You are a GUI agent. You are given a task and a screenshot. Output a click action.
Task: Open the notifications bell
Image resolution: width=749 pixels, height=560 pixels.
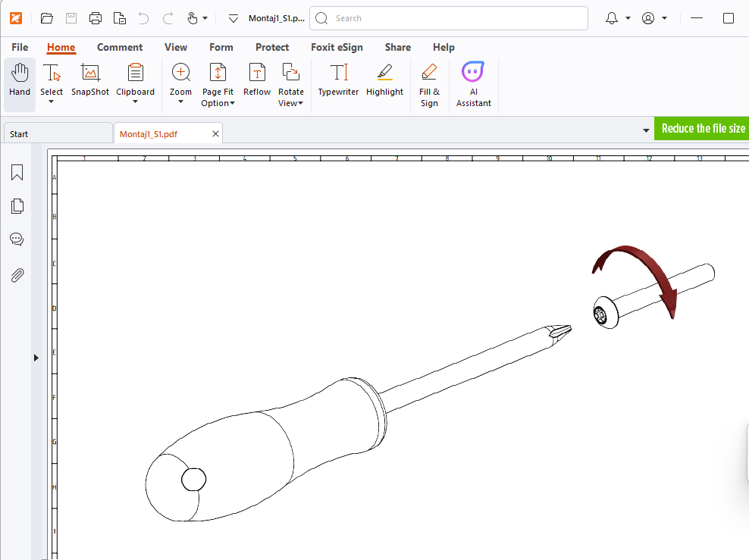point(612,18)
